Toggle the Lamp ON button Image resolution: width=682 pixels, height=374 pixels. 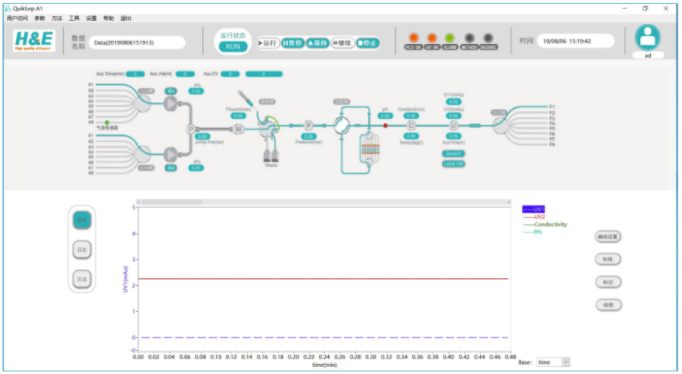tap(453, 164)
